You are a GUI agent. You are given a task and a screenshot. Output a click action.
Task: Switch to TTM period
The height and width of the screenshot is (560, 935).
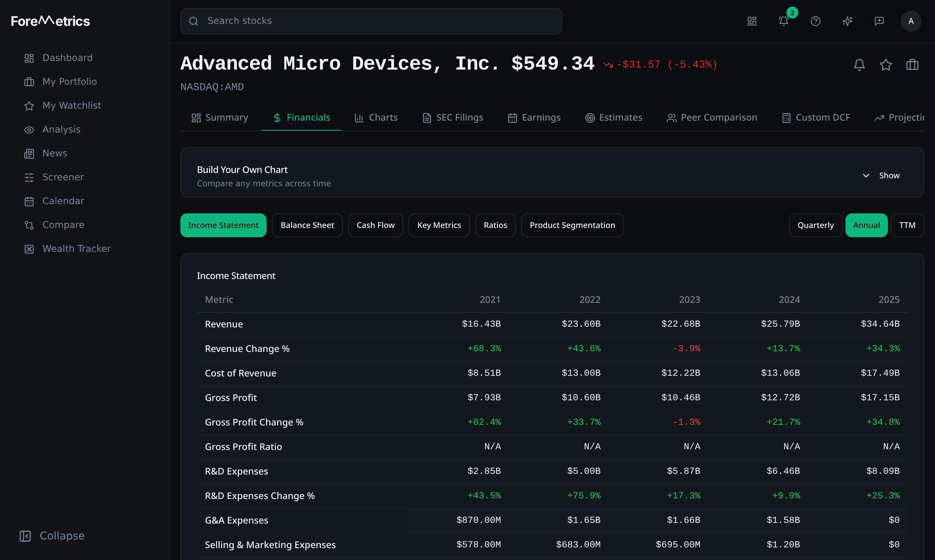point(907,225)
